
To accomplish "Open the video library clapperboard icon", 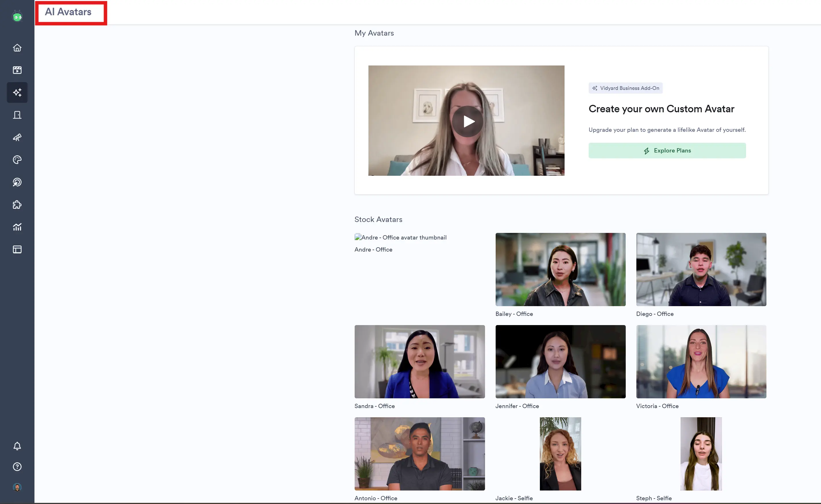I will [17, 70].
